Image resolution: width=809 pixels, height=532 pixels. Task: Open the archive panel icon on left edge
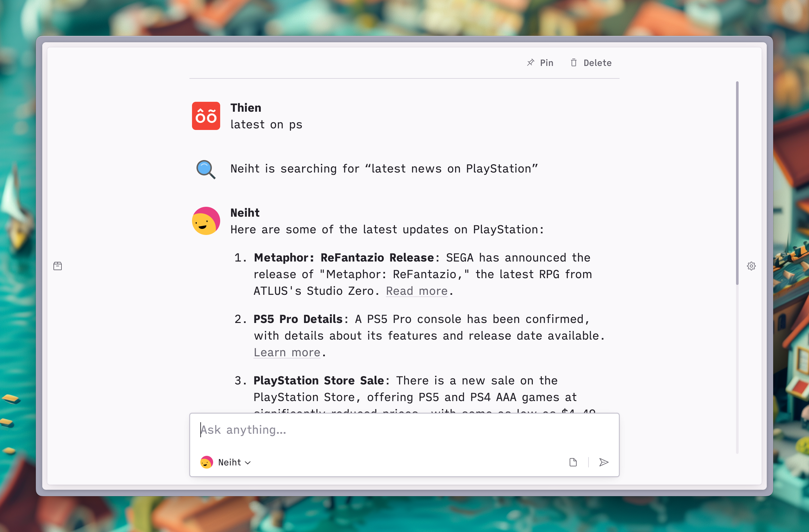point(58,266)
